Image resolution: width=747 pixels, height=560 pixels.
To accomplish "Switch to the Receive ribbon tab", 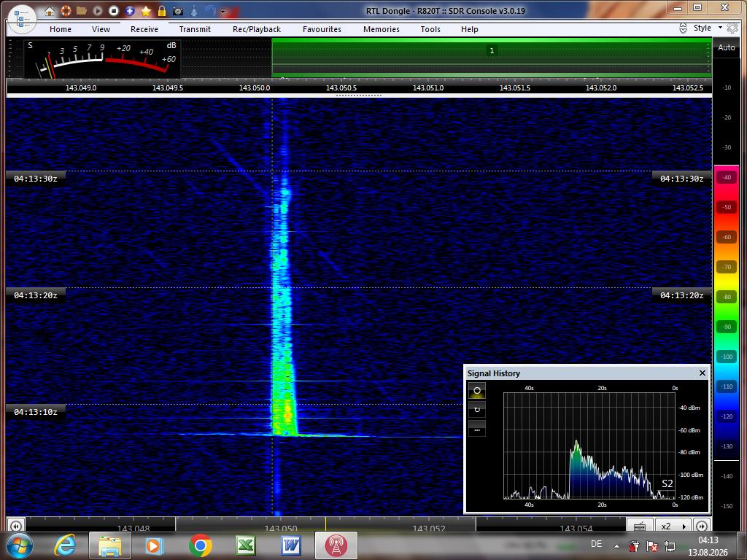I will point(144,29).
